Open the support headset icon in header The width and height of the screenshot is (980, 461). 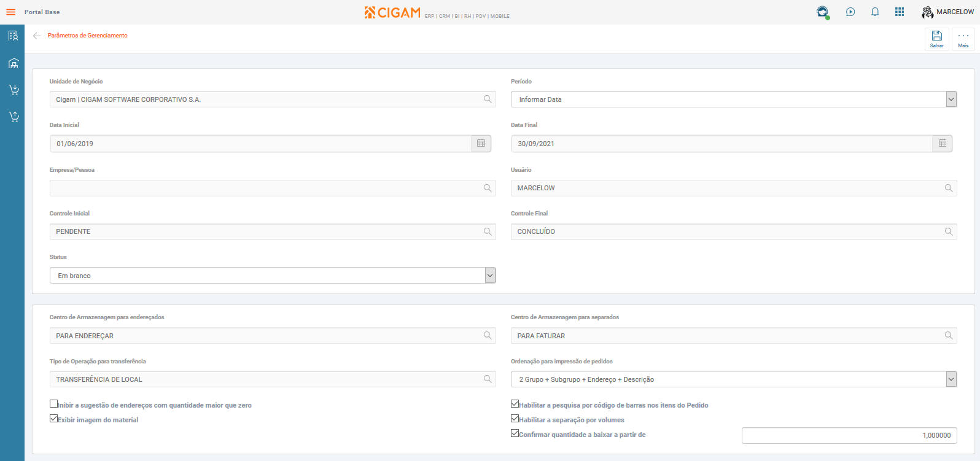click(822, 12)
